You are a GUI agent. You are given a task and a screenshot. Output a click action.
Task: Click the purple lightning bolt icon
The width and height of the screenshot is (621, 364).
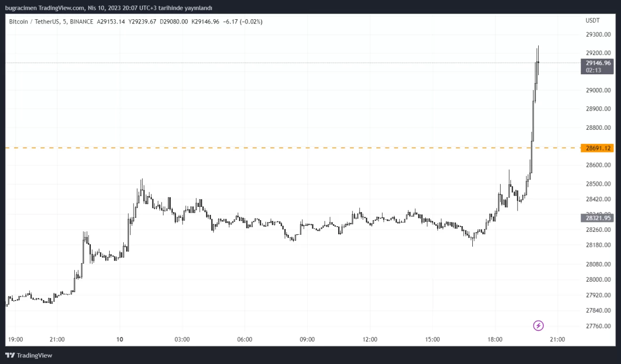[x=538, y=325]
